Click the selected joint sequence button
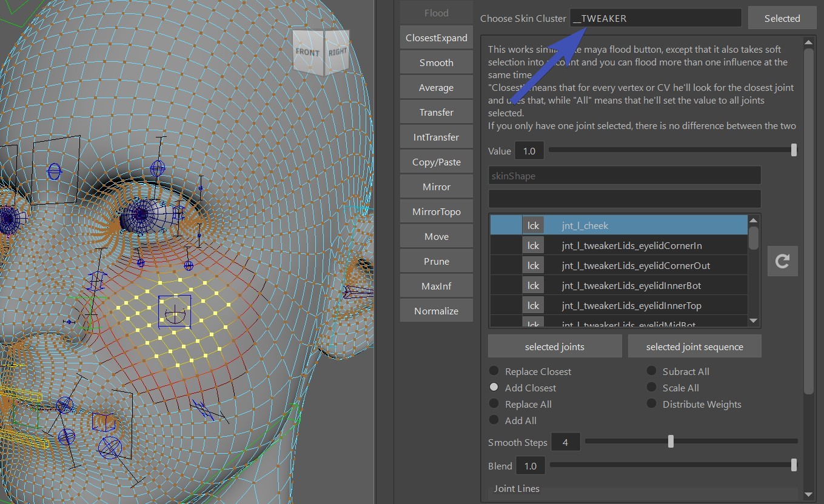This screenshot has width=824, height=504. [694, 346]
